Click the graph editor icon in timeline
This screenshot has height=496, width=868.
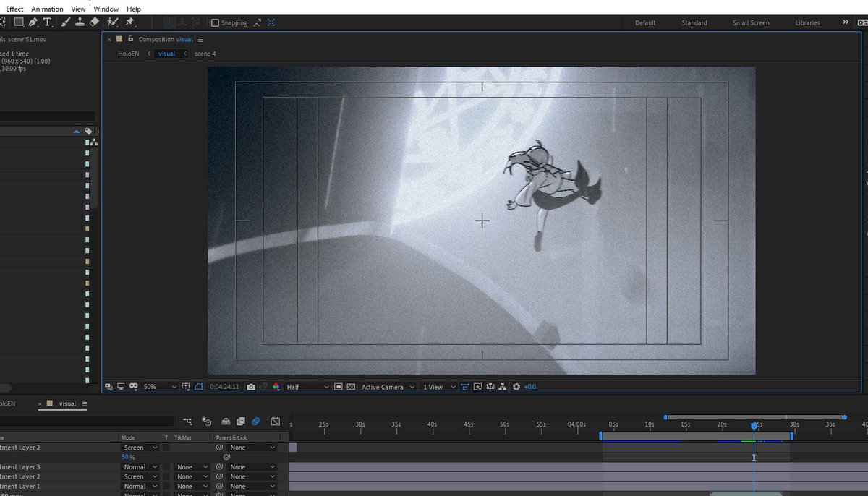tap(276, 421)
